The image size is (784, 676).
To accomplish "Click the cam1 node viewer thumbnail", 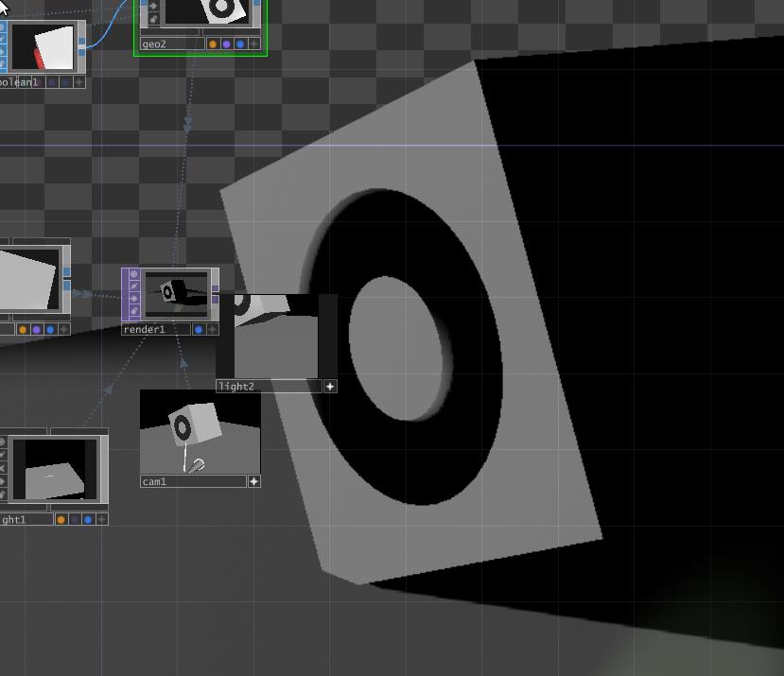I will point(200,432).
